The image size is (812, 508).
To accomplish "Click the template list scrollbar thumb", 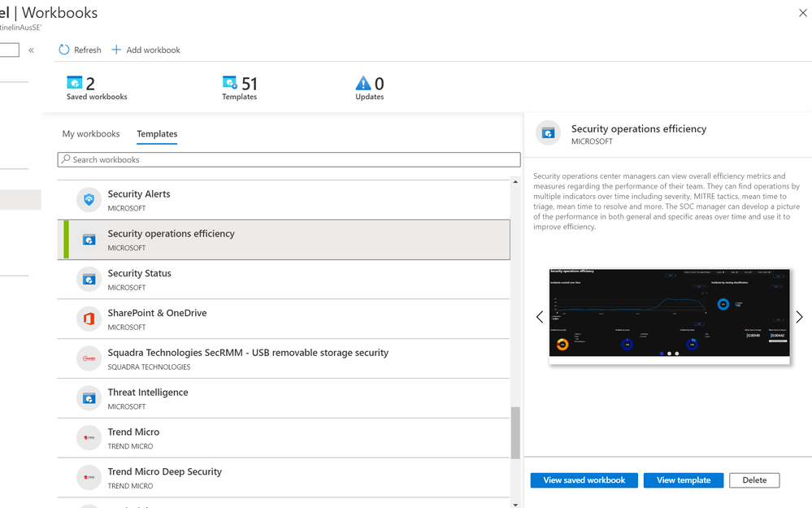I will (x=515, y=433).
